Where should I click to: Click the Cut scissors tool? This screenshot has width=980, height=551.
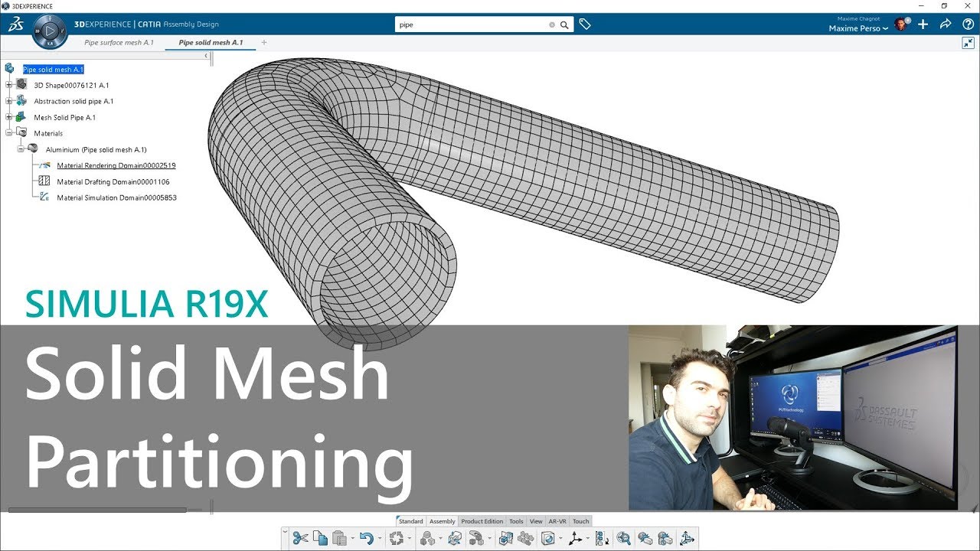(x=300, y=538)
